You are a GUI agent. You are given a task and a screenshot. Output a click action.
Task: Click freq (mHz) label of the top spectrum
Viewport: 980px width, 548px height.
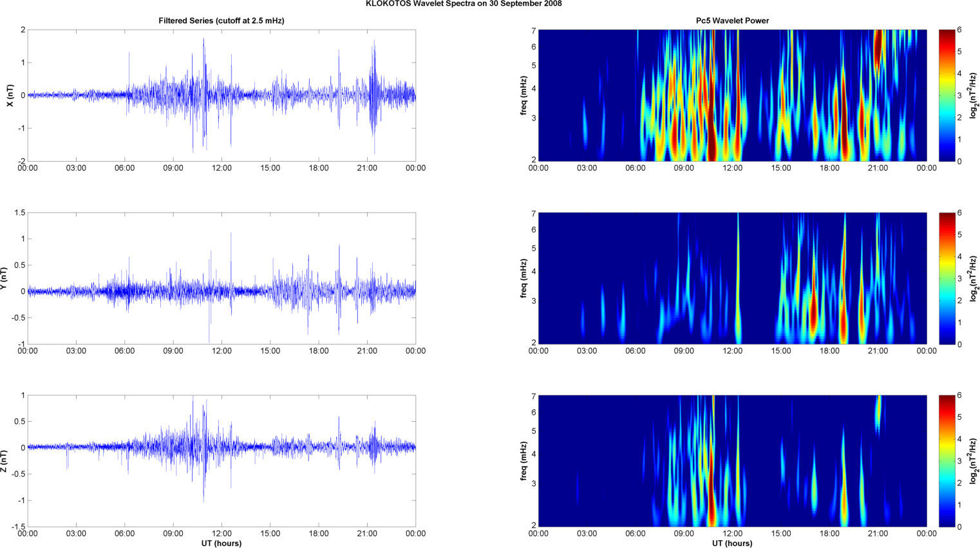(524, 95)
